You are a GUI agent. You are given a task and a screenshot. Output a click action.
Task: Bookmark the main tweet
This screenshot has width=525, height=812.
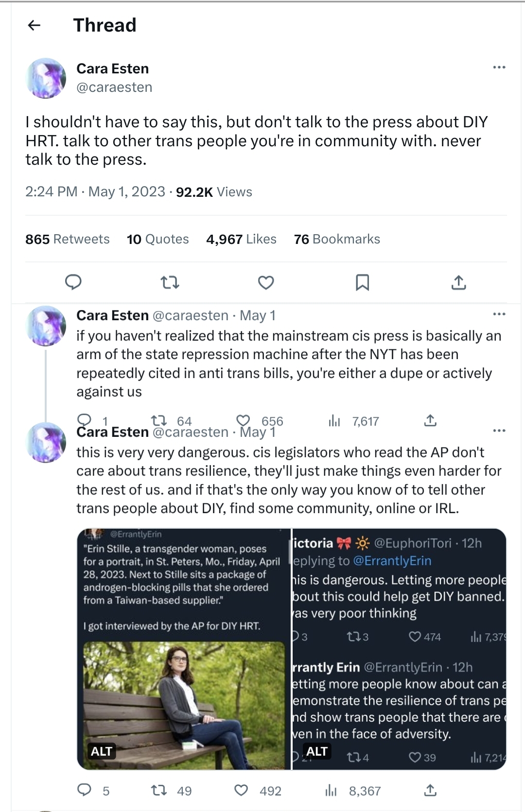pyautogui.click(x=362, y=282)
